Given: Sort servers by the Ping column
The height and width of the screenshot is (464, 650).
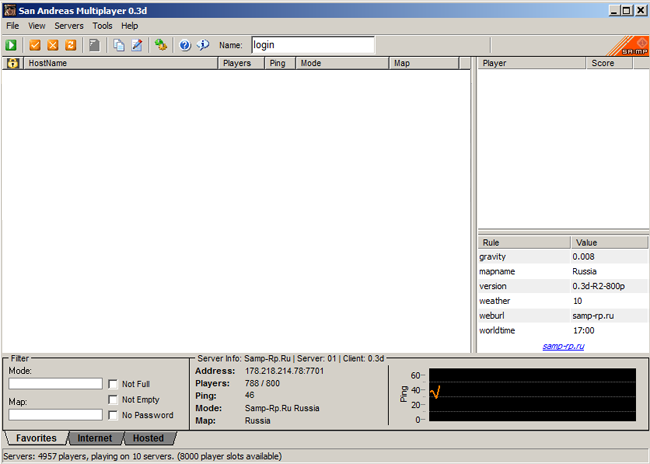Looking at the screenshot, I should [x=280, y=63].
